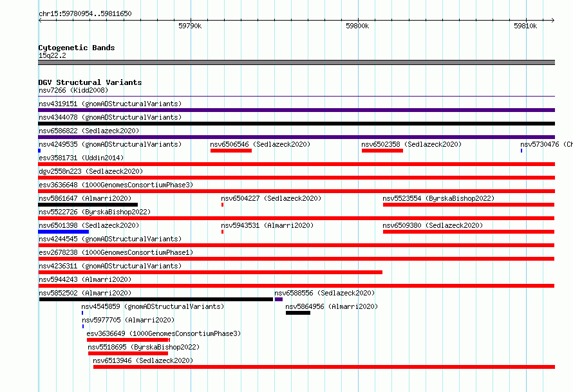The image size is (573, 392).
Task: Open nsv5523554 (ByrskaBishop2022) label
Action: tap(438, 198)
